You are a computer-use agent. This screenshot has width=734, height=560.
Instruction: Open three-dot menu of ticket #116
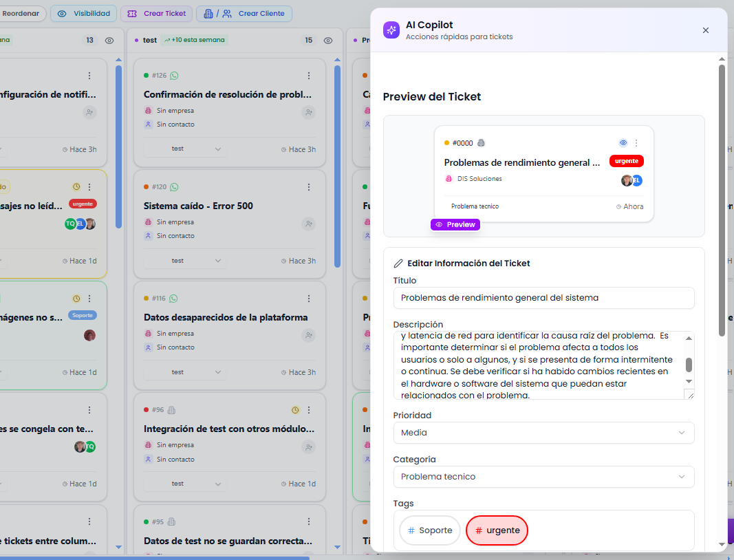coord(308,299)
